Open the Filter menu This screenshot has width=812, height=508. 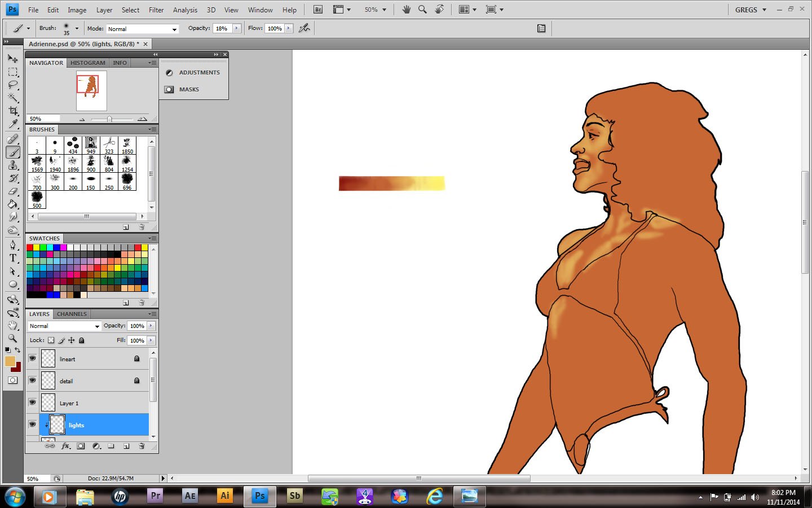[x=156, y=10]
